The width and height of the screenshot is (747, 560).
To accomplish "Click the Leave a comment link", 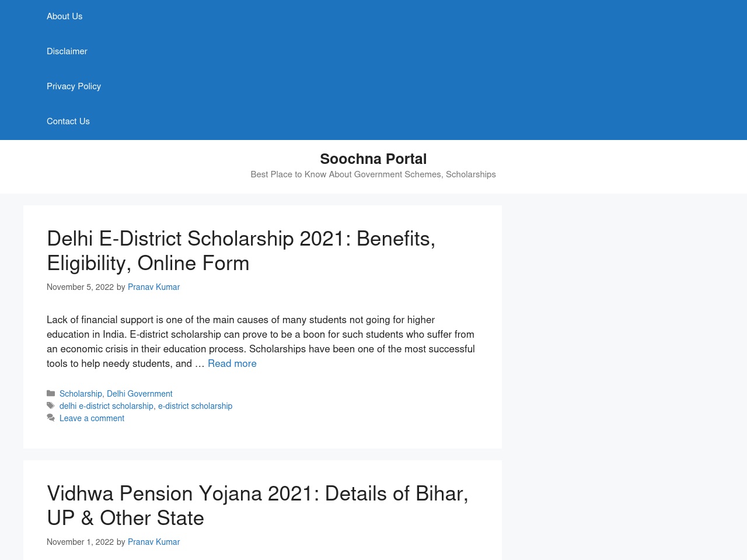I will 92,418.
